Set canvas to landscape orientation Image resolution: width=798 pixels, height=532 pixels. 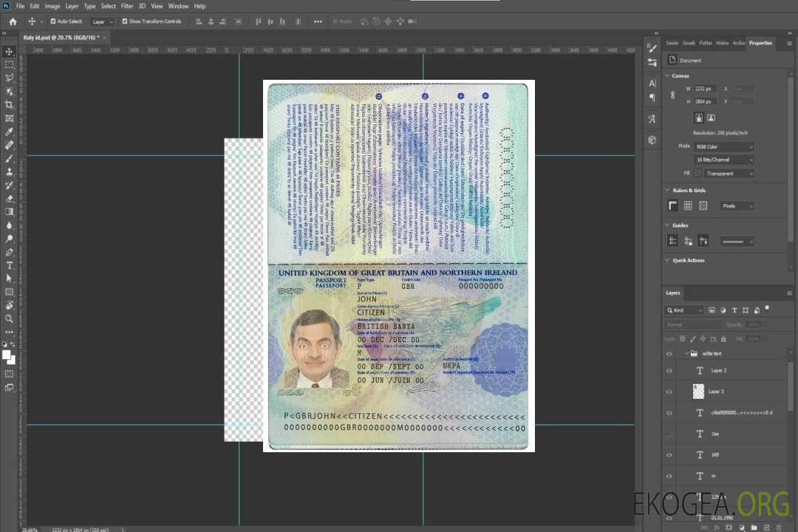711,117
